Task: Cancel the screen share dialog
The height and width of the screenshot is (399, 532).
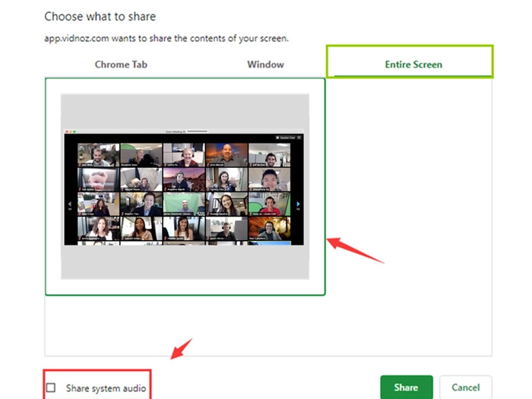Action: [465, 388]
